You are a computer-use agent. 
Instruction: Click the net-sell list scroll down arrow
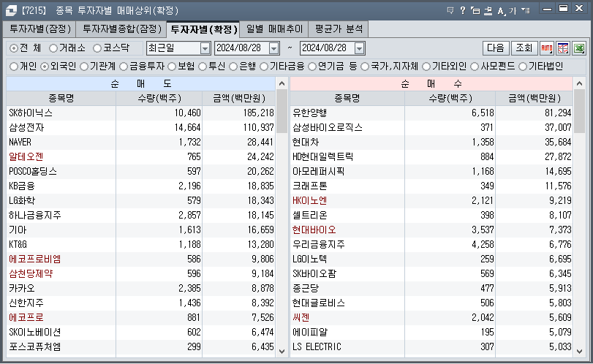[282, 351]
